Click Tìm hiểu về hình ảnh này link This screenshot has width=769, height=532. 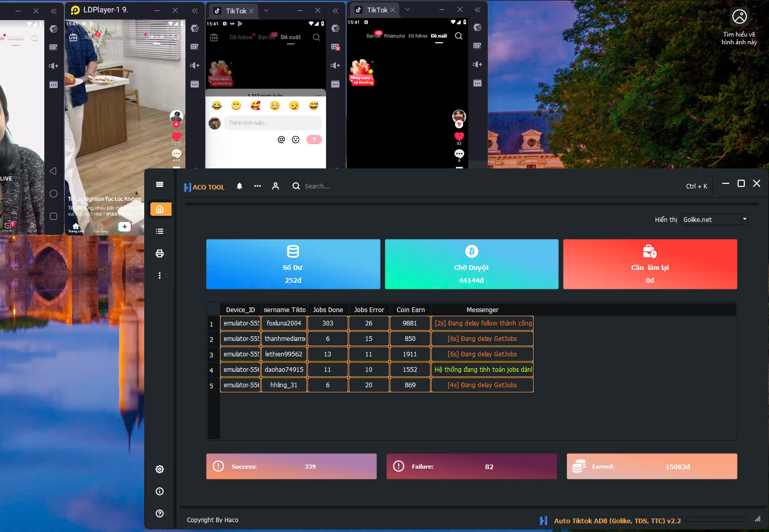tap(739, 37)
